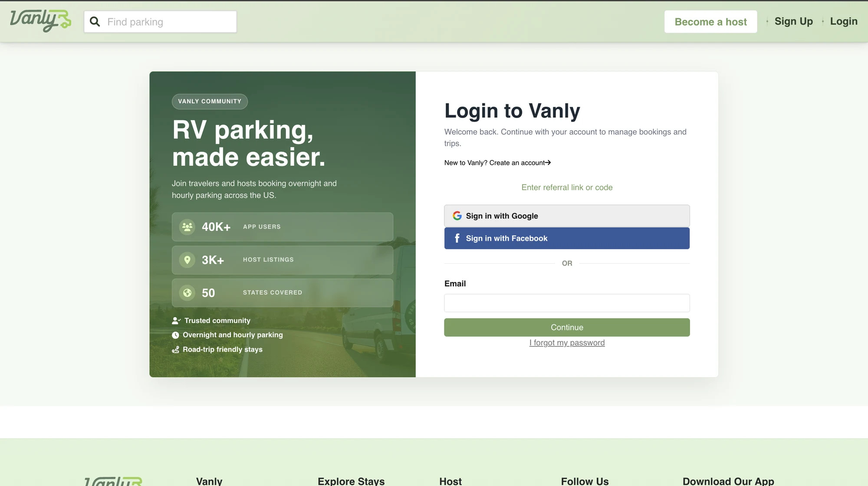Open the Become a host page

[710, 22]
